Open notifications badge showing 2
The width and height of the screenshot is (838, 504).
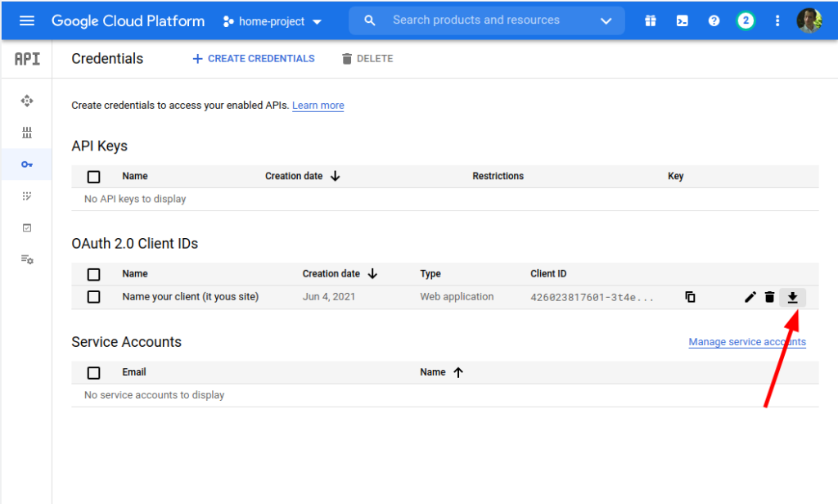(746, 20)
